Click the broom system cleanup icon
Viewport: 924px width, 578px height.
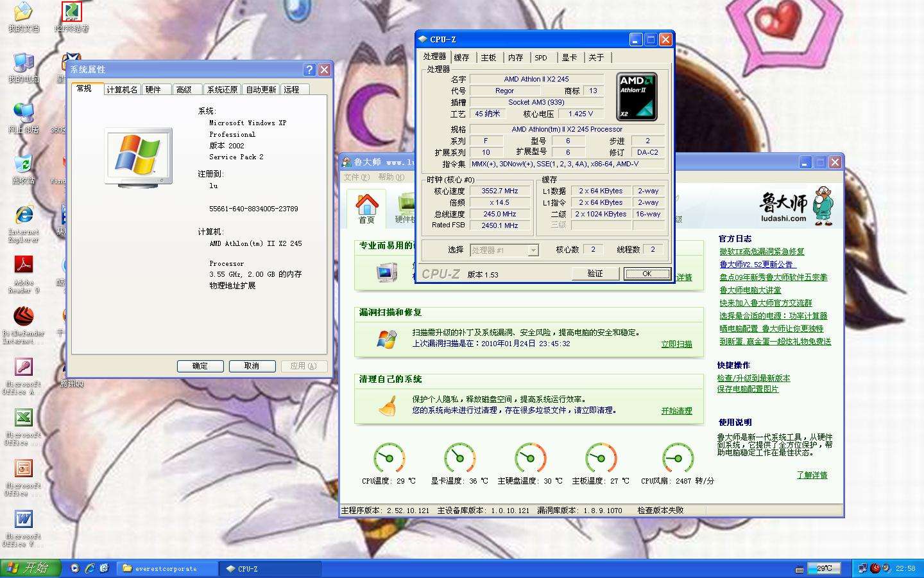388,405
